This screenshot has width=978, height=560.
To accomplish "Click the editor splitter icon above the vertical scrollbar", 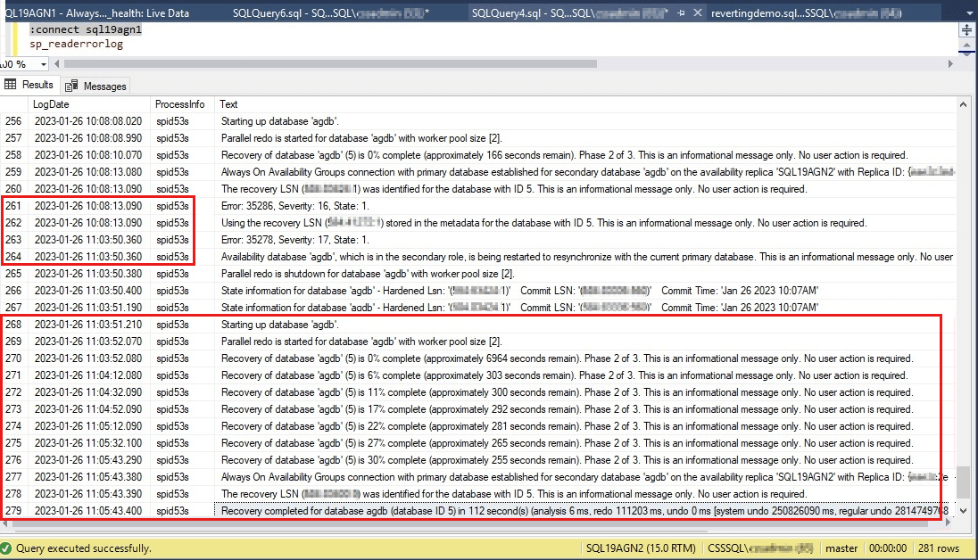I will (x=967, y=29).
